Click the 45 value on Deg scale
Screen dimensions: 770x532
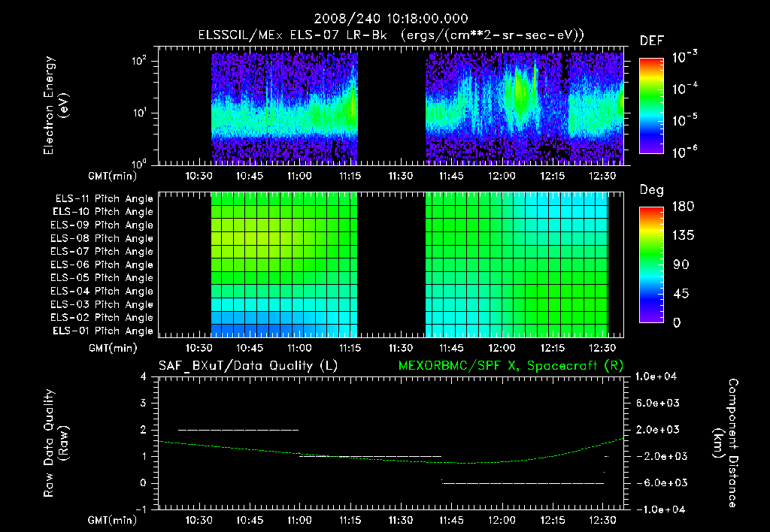[x=681, y=294]
